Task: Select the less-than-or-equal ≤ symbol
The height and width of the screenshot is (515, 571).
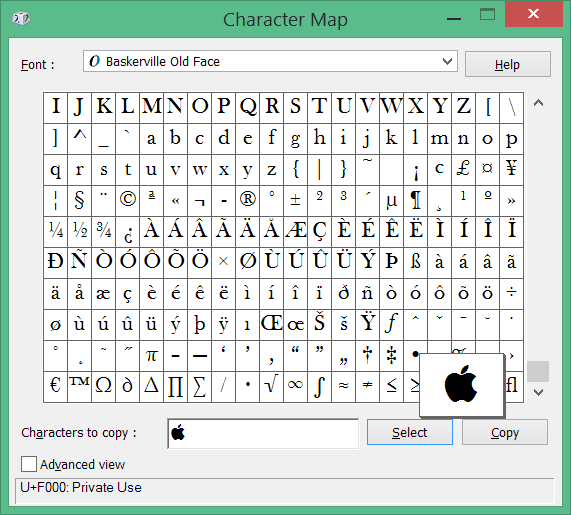Action: (x=391, y=386)
